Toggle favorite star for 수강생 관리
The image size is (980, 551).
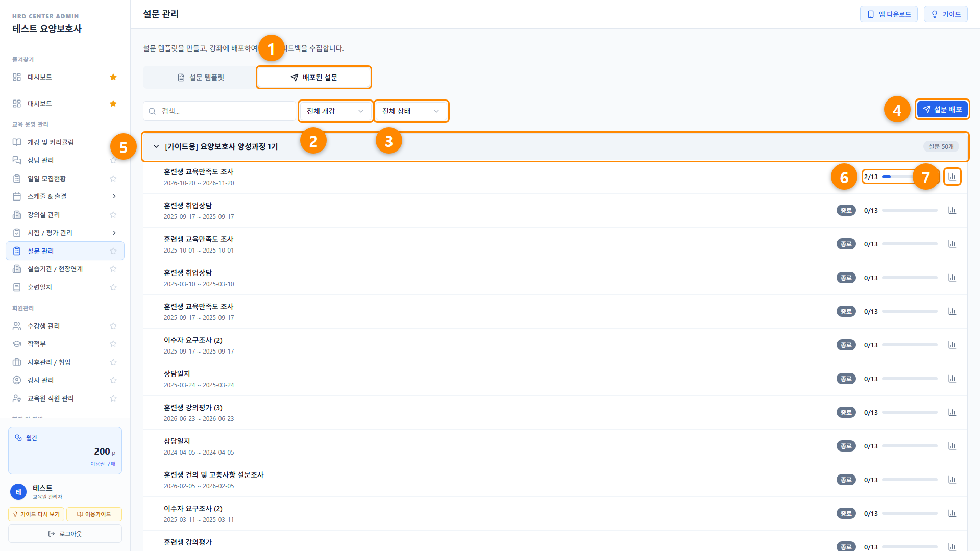(113, 326)
